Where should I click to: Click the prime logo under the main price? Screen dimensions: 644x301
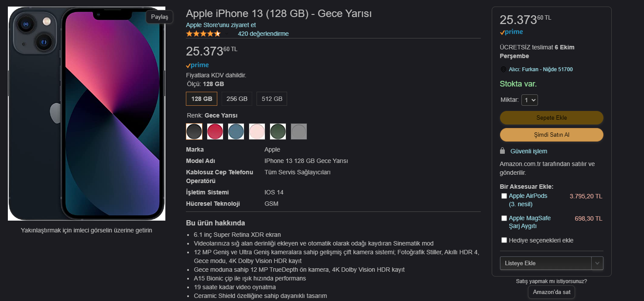point(197,65)
